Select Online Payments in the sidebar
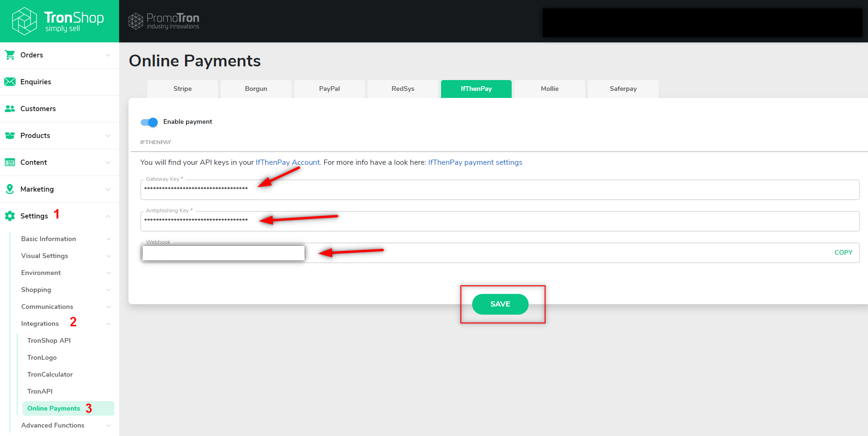 coord(68,409)
